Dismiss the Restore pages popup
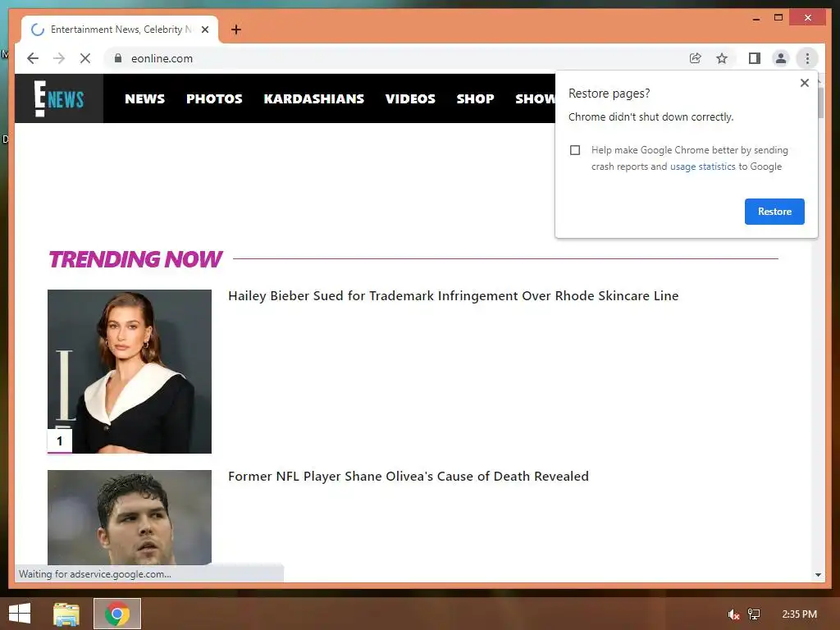 coord(804,83)
